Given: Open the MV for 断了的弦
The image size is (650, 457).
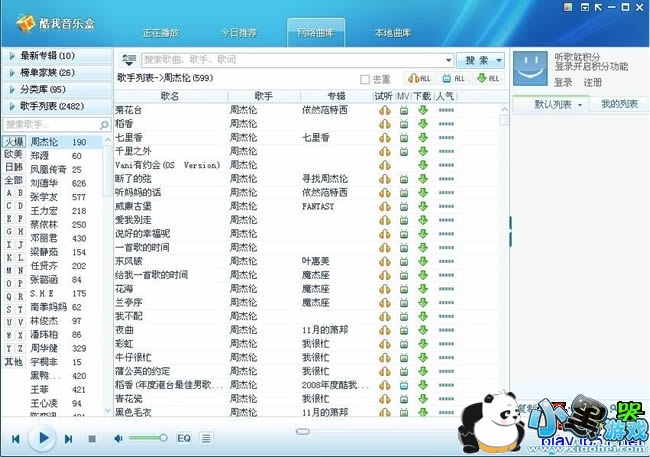Looking at the screenshot, I should 404,179.
